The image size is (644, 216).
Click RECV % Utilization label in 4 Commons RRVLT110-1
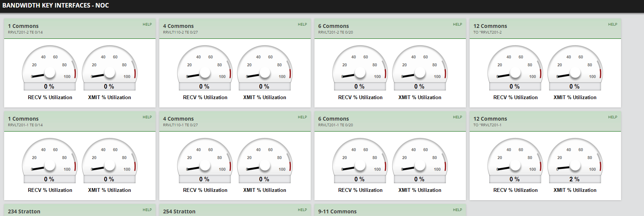point(205,190)
